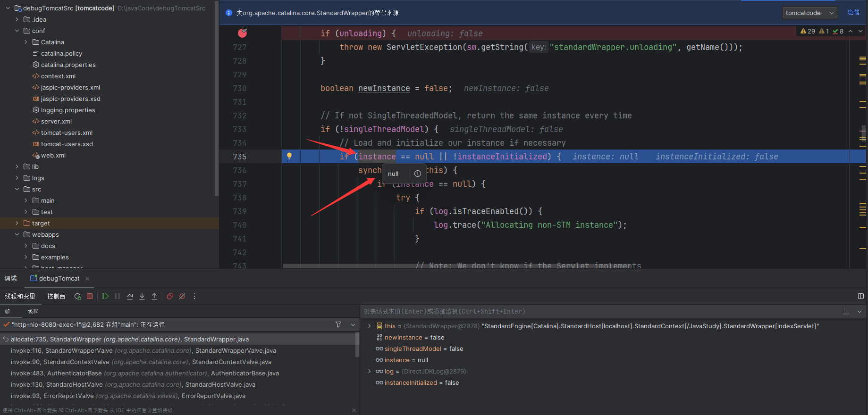Viewport: 868px width, 415px height.
Task: Go to previous highlighted problem arrow
Action: click(x=851, y=31)
